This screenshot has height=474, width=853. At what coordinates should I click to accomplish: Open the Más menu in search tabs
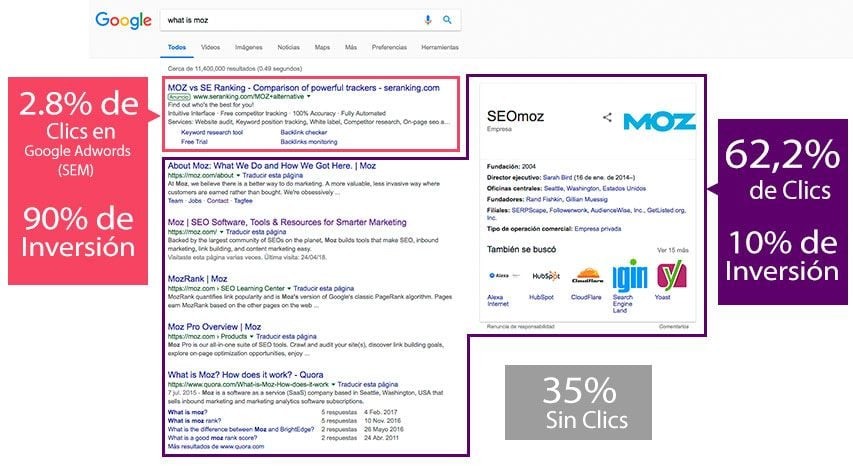click(350, 47)
